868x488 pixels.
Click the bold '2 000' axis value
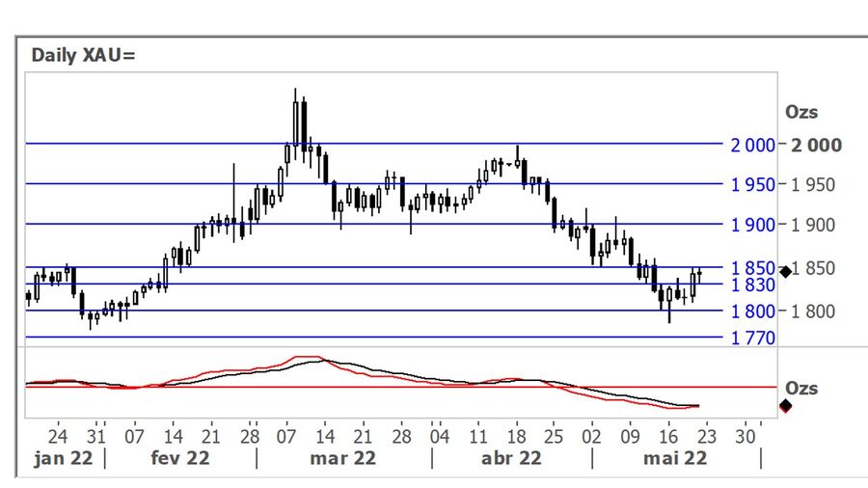coord(817,146)
